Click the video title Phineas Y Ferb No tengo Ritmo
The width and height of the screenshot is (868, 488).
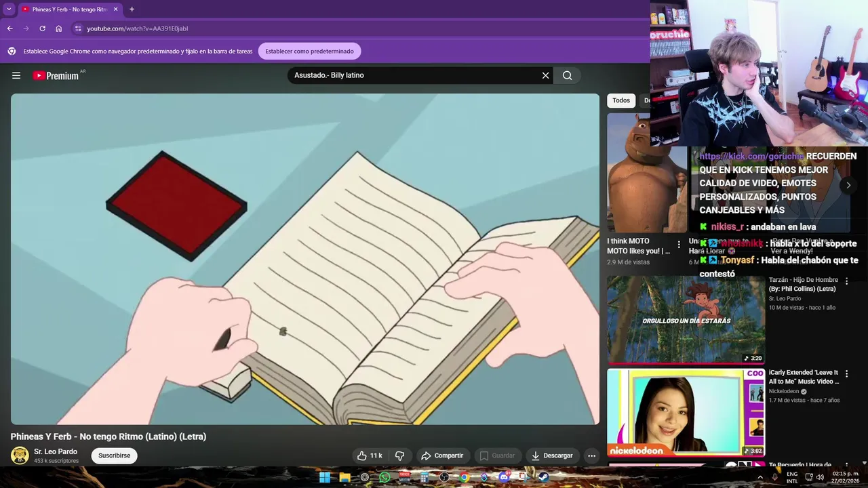[108, 436]
